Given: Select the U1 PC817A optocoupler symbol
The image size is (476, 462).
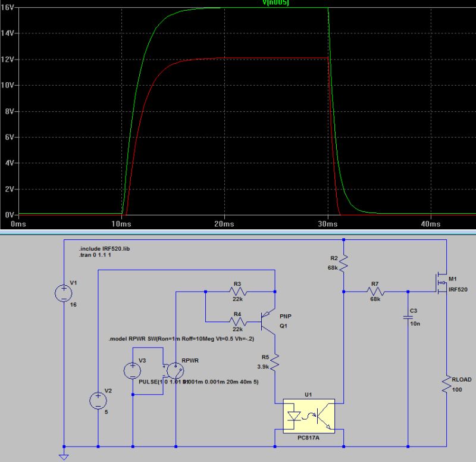Looking at the screenshot, I should (309, 417).
